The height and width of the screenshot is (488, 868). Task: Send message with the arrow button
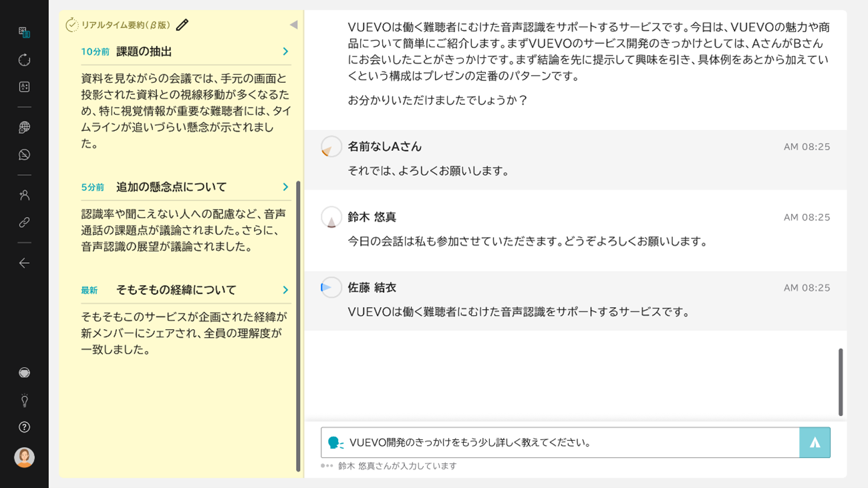815,443
